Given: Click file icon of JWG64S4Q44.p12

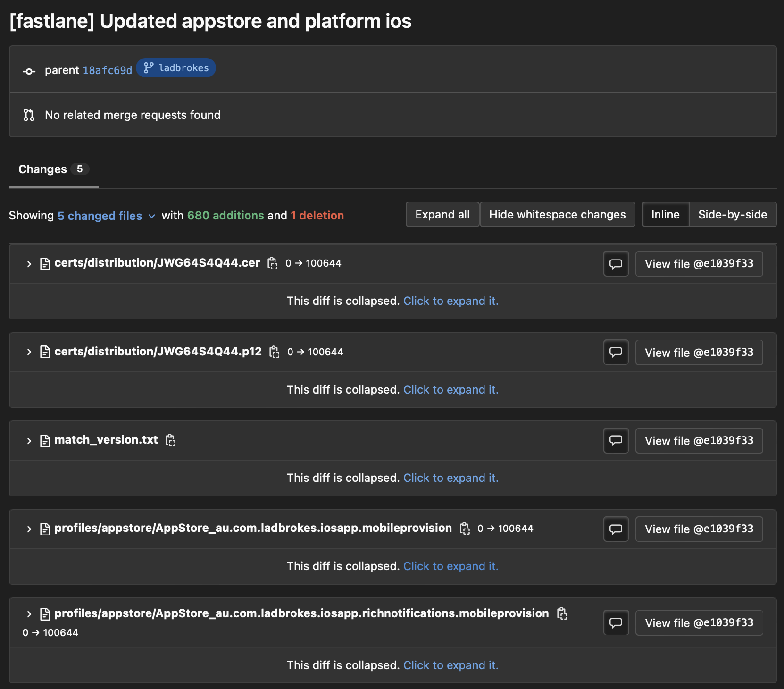Looking at the screenshot, I should point(45,352).
